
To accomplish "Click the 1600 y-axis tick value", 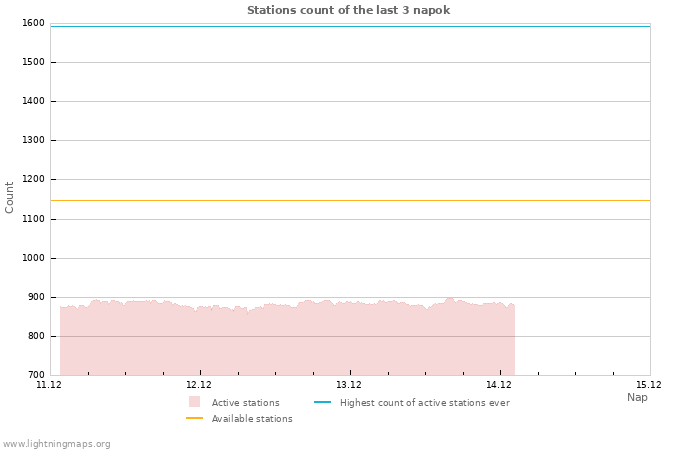I will coord(33,23).
